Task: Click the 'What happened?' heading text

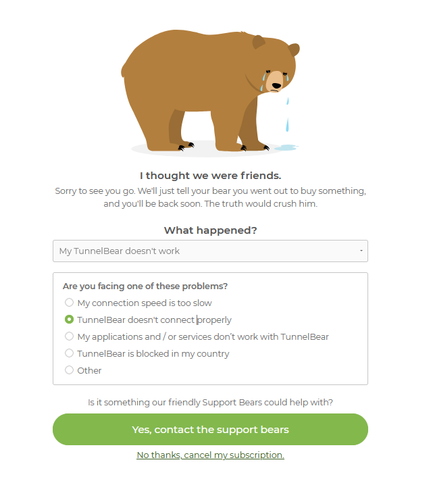Action: 211,230
